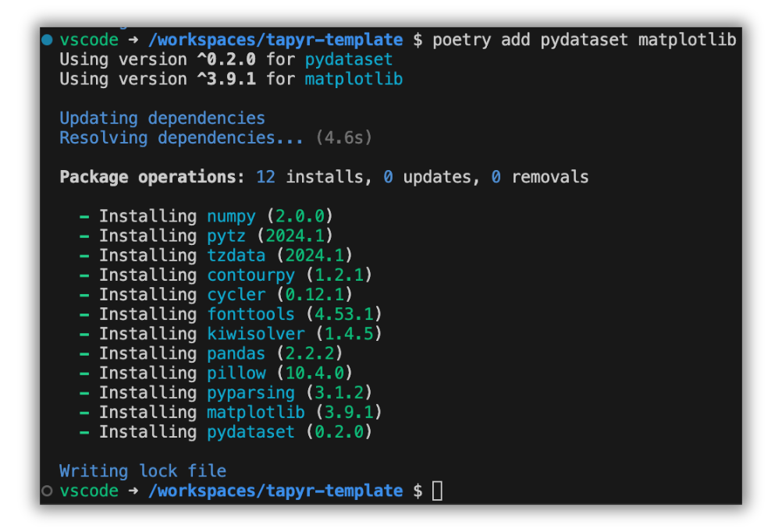Click the Writing lock file line
This screenshot has height=532, width=782.
click(x=143, y=471)
